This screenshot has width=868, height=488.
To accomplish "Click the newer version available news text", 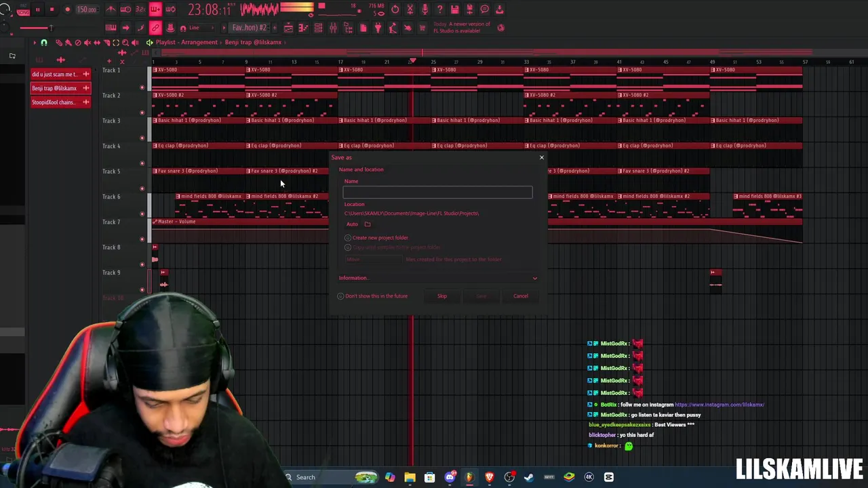I will (461, 28).
